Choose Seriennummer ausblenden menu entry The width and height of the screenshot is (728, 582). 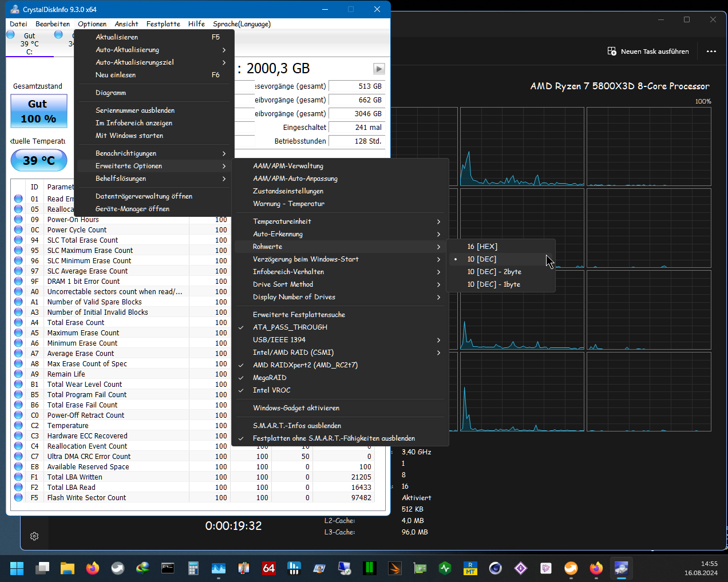[154, 110]
